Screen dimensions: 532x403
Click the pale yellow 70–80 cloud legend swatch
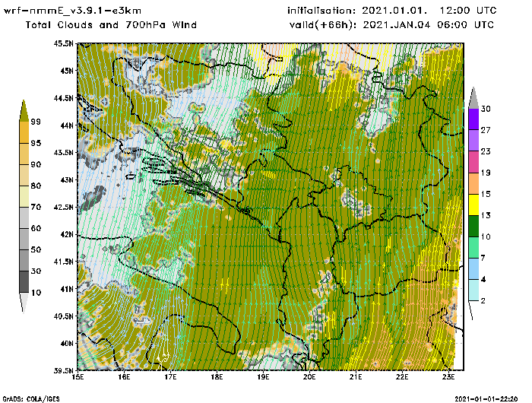coord(24,197)
